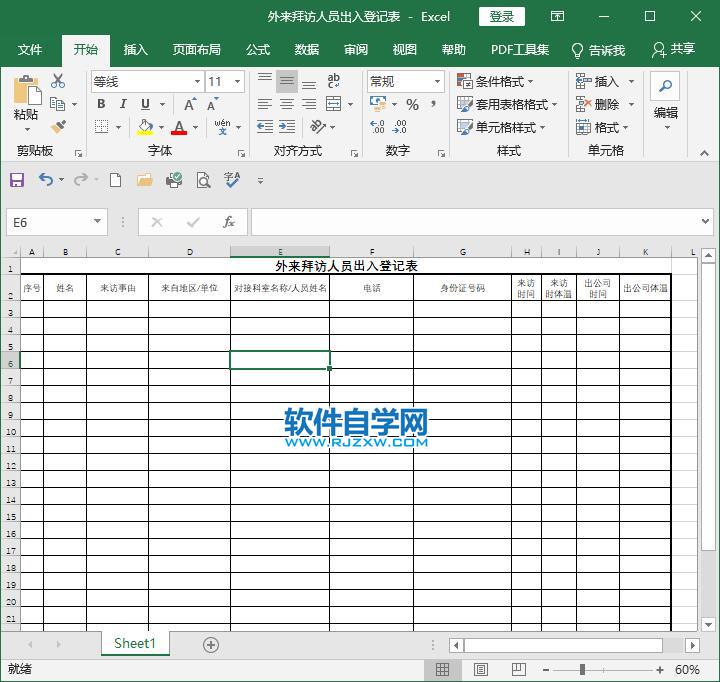
Task: Switch to the 插入 Insert ribbon tab
Action: 135,50
